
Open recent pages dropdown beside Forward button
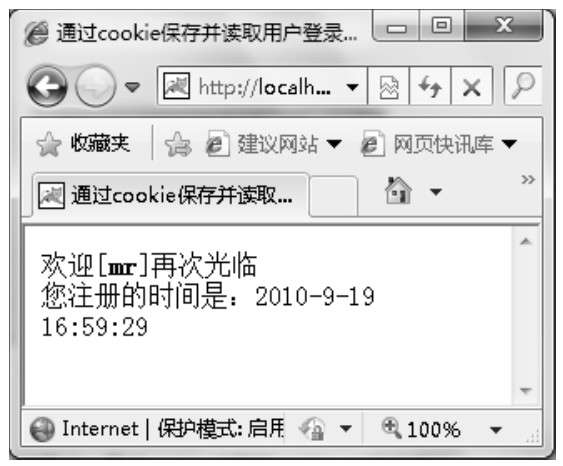[x=132, y=87]
